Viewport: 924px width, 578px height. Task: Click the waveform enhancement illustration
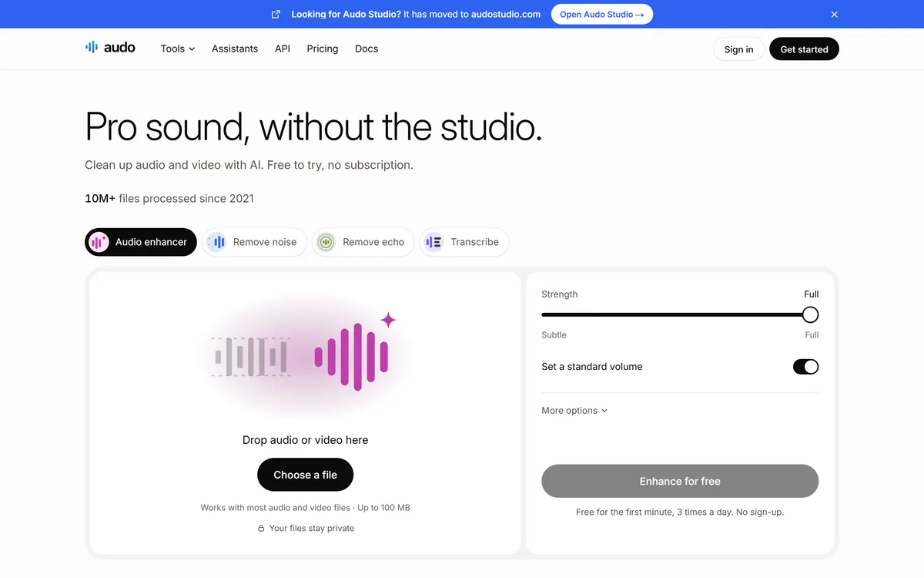(306, 357)
